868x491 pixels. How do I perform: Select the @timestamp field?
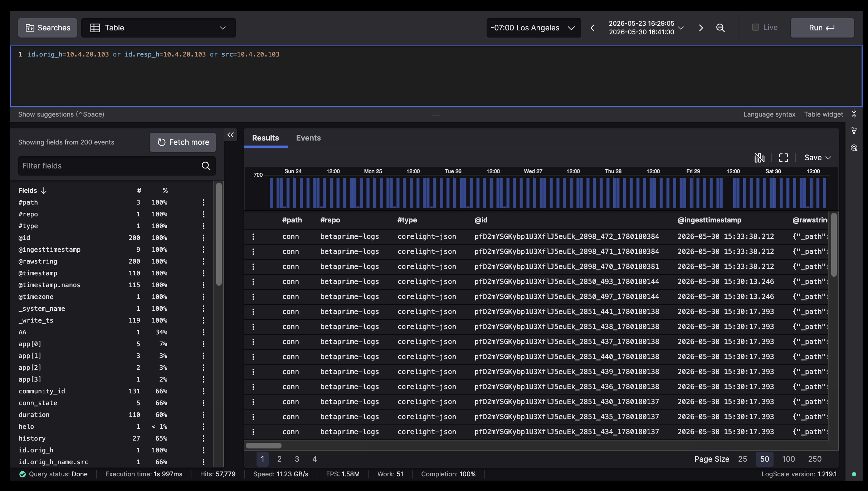(38, 273)
